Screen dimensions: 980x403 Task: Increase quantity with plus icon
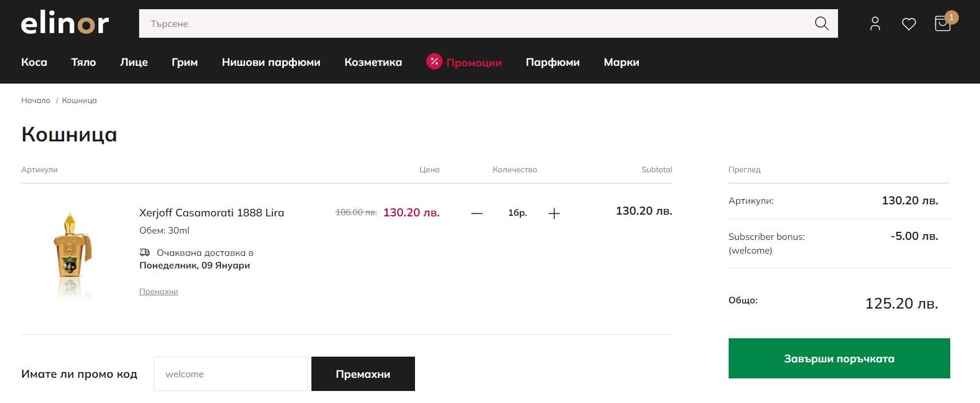click(554, 214)
